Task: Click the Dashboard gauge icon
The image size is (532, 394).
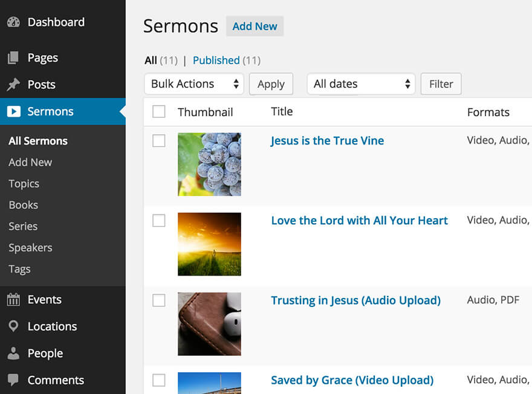Action: coord(13,22)
